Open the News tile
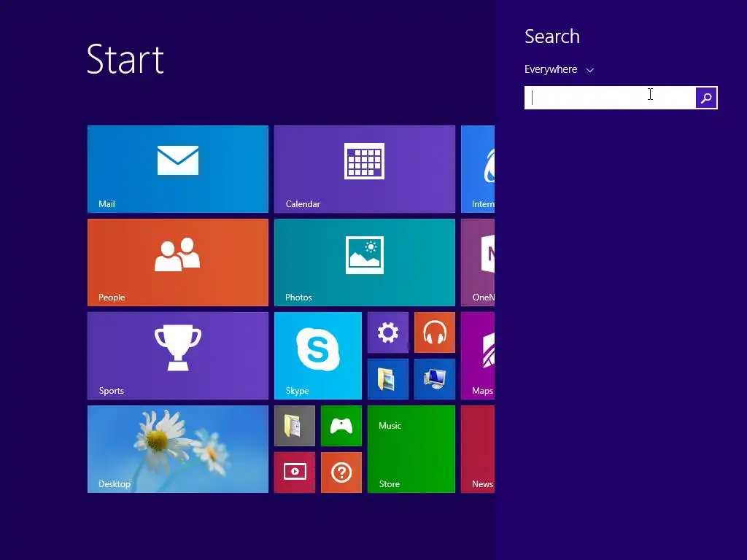This screenshot has width=747, height=560. click(x=478, y=449)
